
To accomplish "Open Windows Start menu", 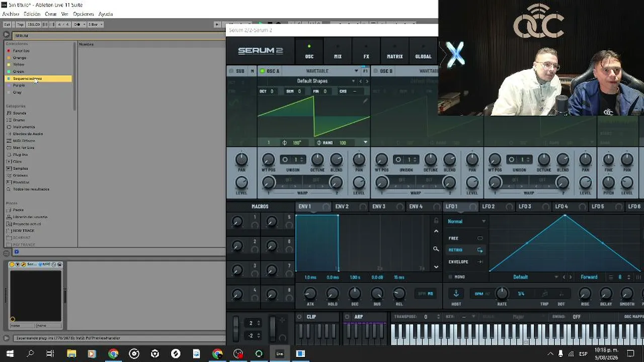I will pyautogui.click(x=10, y=354).
